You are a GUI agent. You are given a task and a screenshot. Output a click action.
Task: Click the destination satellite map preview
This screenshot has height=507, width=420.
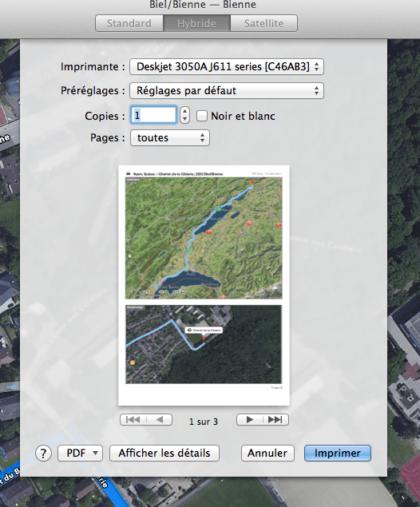pyautogui.click(x=204, y=344)
